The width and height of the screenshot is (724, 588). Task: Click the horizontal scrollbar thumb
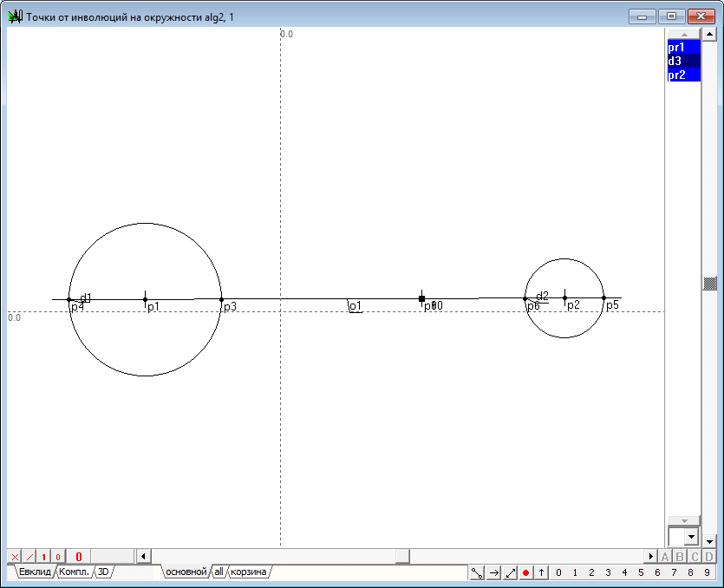coord(402,557)
